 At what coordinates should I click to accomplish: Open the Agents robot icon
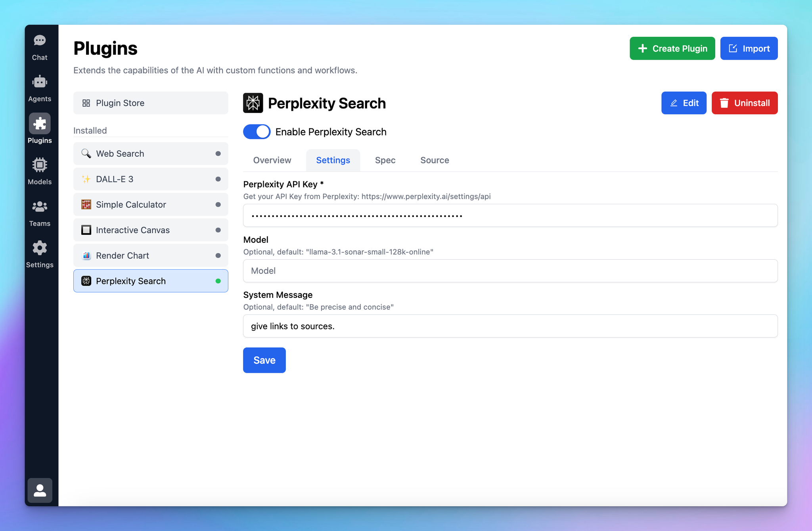[40, 82]
